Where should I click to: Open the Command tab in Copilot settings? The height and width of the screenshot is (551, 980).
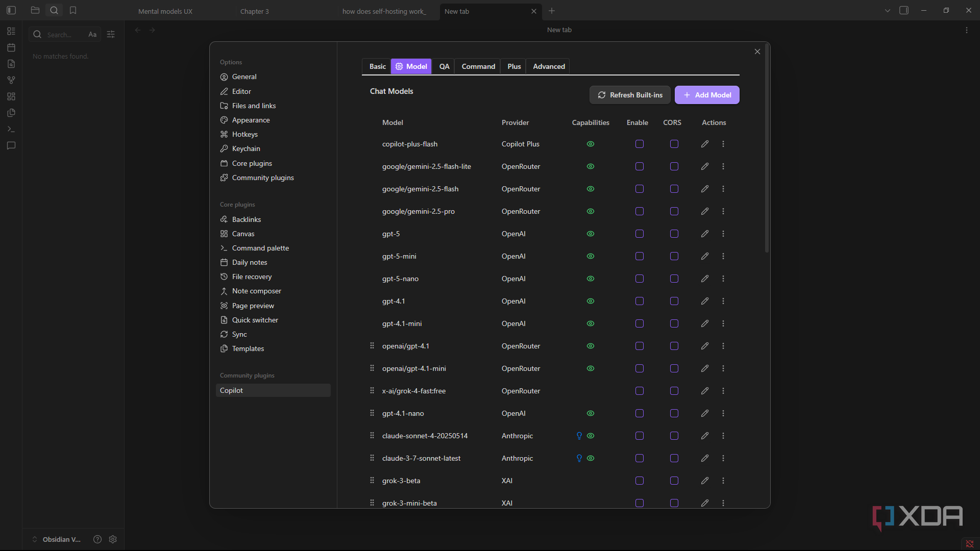(478, 66)
